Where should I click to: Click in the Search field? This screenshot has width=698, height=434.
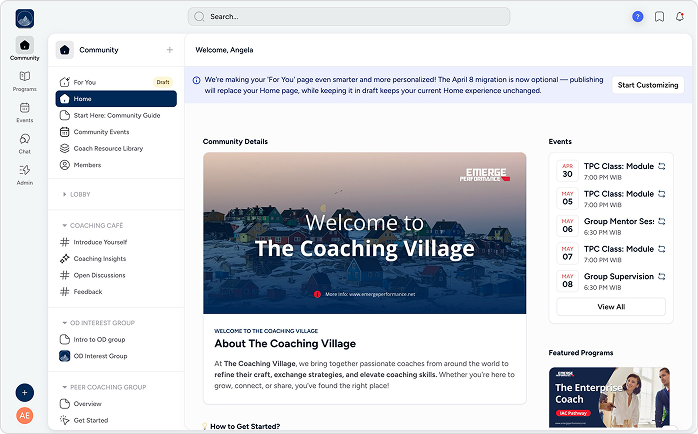point(349,16)
